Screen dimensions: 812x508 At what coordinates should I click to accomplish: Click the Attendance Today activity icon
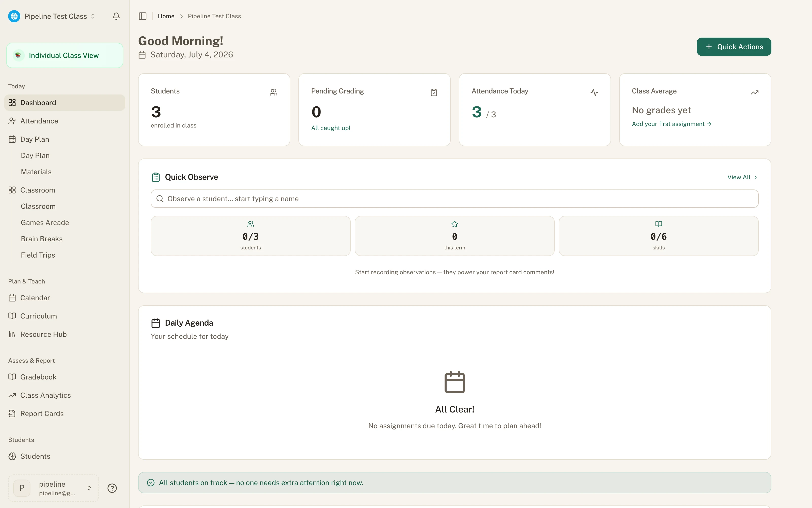(x=594, y=92)
